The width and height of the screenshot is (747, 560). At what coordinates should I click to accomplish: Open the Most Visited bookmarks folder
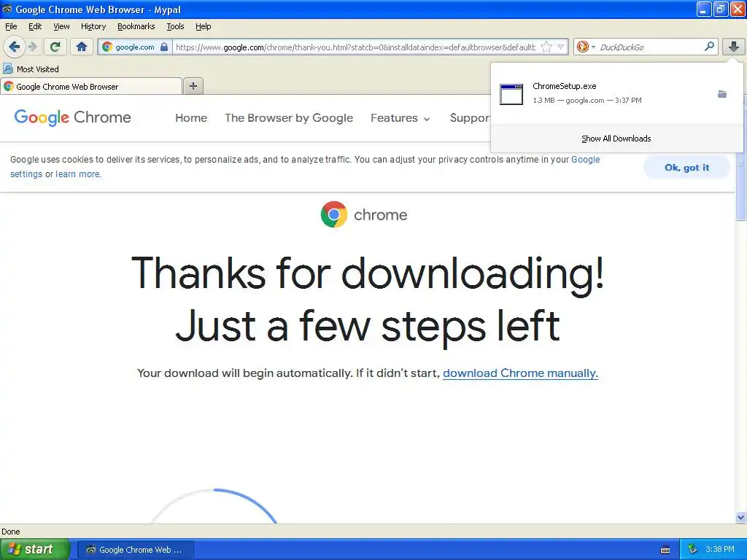(x=31, y=69)
